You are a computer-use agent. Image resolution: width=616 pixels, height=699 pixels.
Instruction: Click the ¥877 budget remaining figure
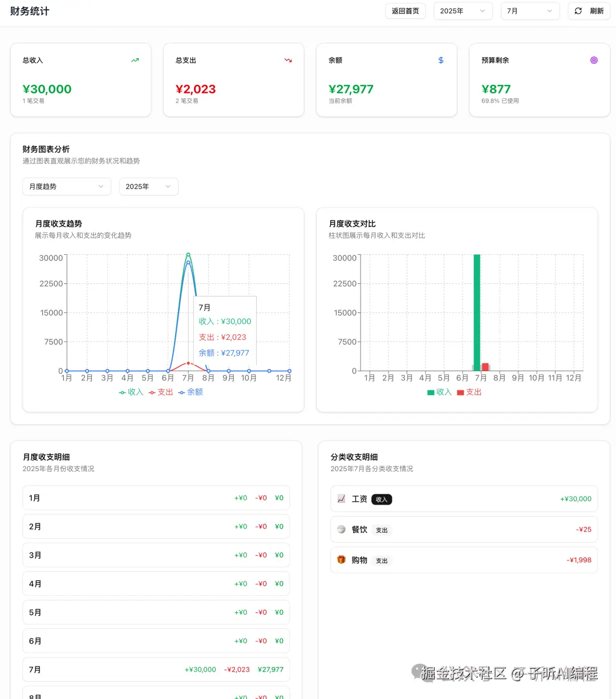coord(496,89)
